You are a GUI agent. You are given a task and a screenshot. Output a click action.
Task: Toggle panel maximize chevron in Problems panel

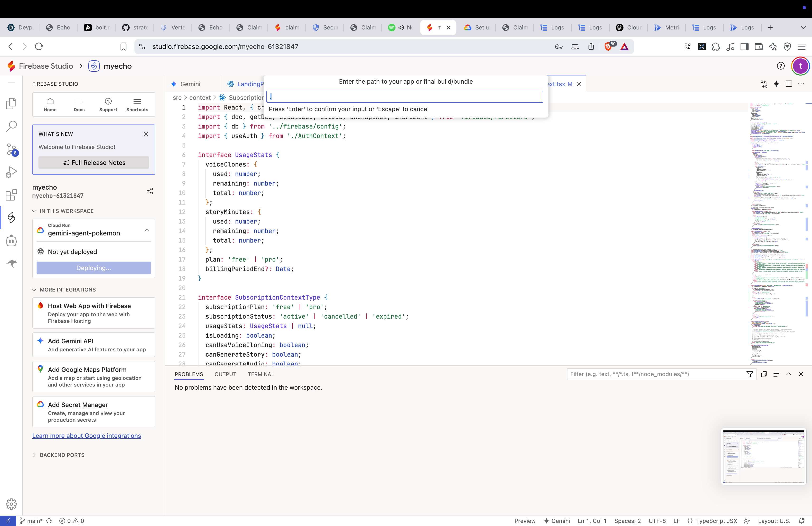point(789,374)
